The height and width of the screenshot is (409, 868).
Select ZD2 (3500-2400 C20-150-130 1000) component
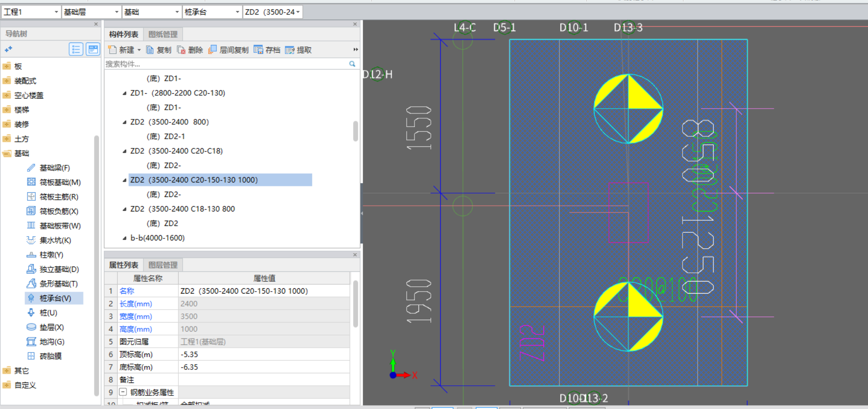coord(220,180)
